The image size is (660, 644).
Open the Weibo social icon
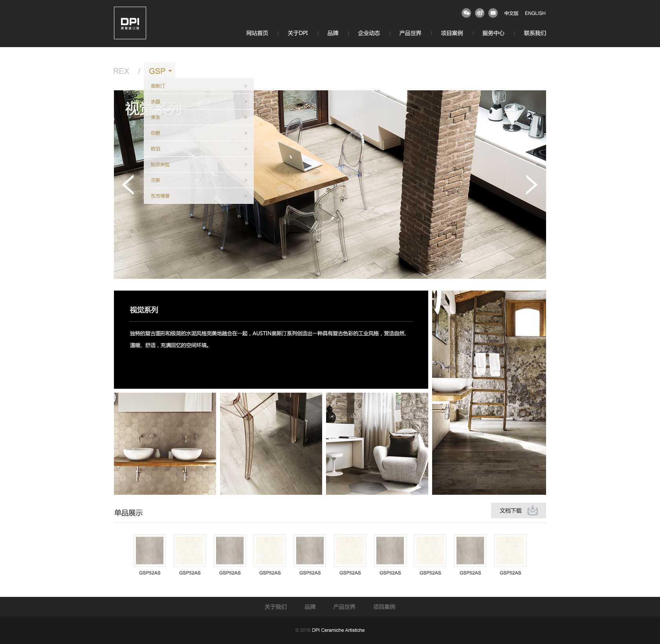point(479,13)
